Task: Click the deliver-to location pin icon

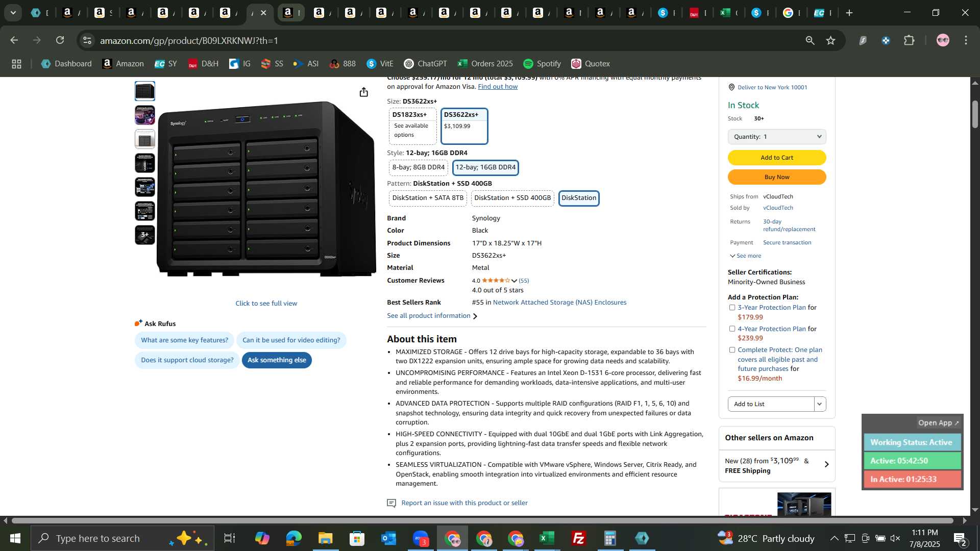Action: coord(731,87)
